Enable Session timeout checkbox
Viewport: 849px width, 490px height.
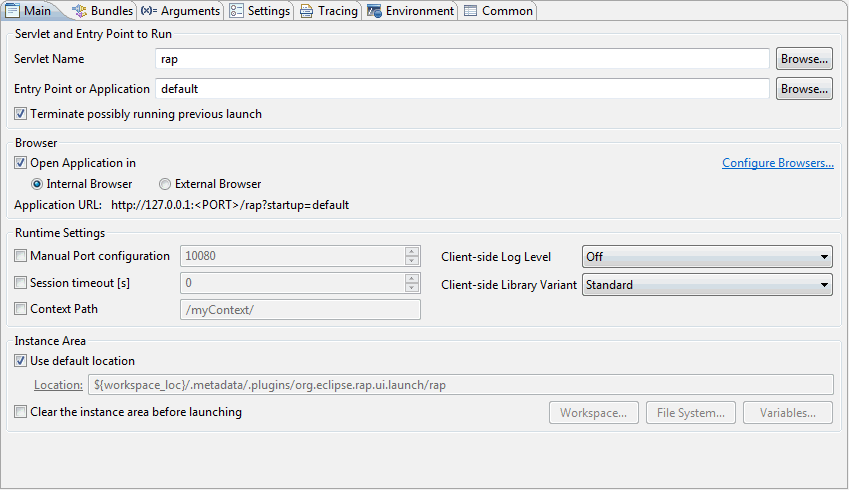point(21,283)
